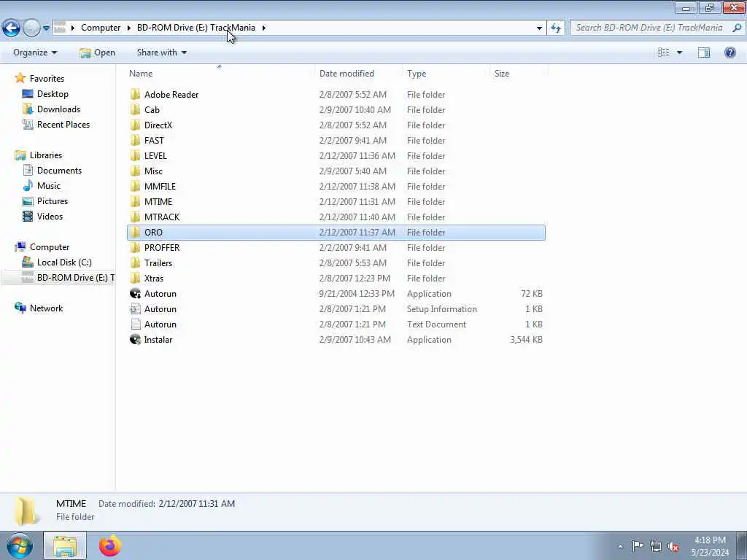Select the MMFILE folder icon
The height and width of the screenshot is (560, 747).
click(x=135, y=186)
